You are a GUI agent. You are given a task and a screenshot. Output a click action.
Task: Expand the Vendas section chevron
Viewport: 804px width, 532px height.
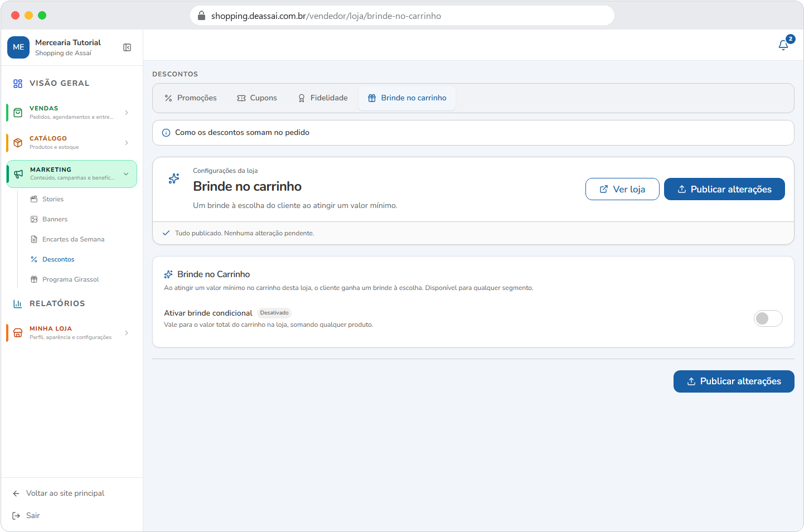(x=127, y=113)
